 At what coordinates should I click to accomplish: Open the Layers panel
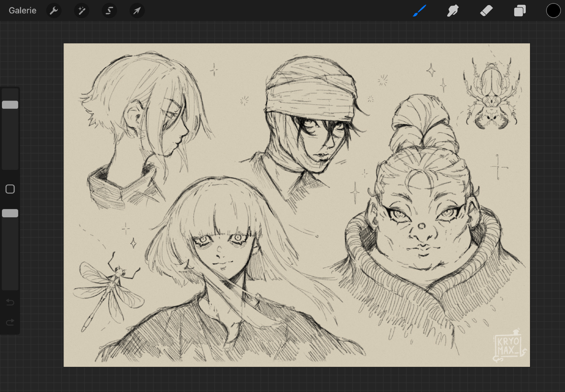(520, 11)
